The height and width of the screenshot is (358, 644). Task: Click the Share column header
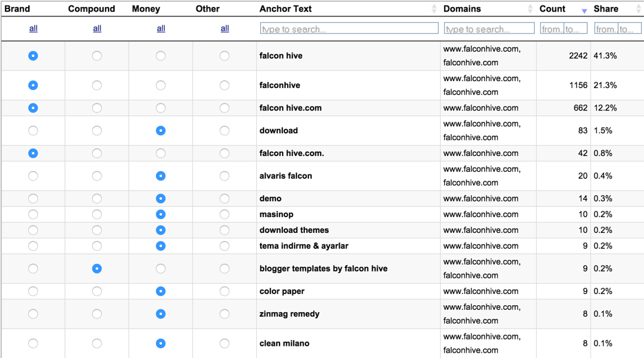pyautogui.click(x=606, y=9)
